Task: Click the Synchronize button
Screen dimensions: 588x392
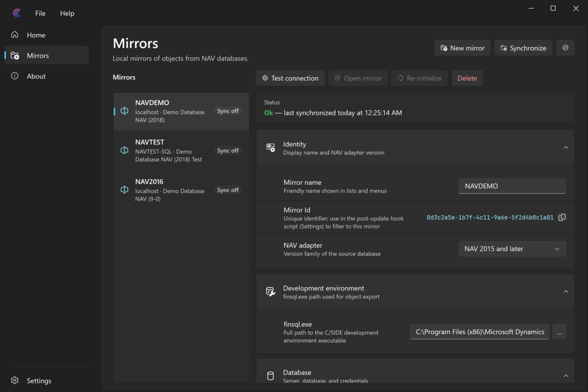Action: point(523,48)
